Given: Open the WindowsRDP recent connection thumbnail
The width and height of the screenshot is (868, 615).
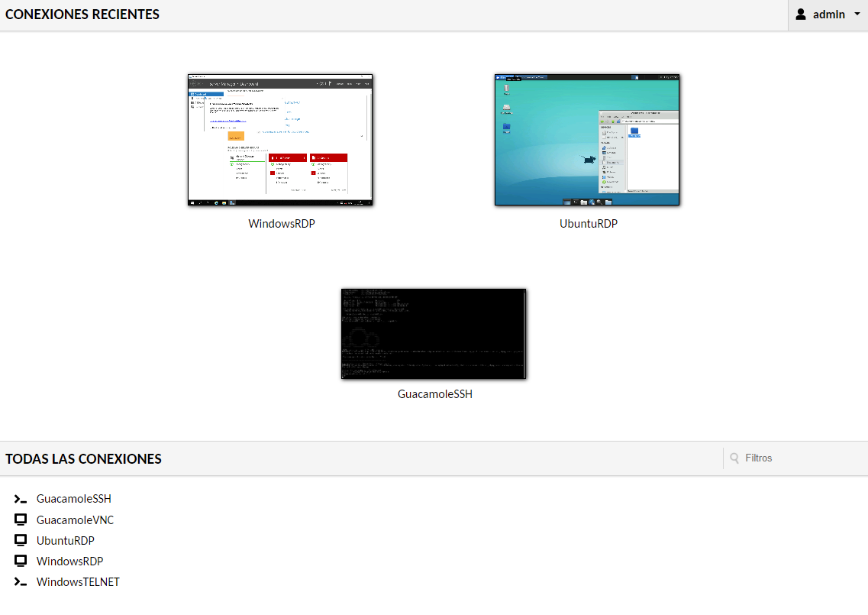Looking at the screenshot, I should coord(280,140).
